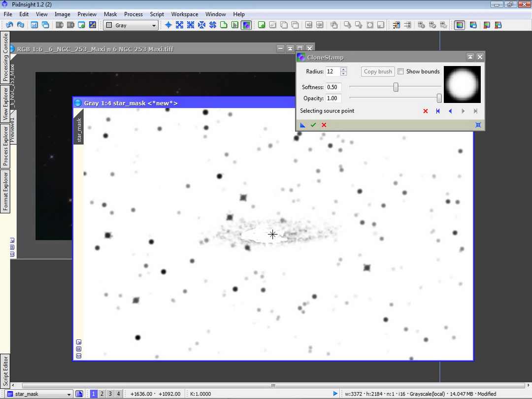Click the zoom 1:1 icon in star_mask window
Viewport: 532px width, 399px height.
pyautogui.click(x=79, y=356)
